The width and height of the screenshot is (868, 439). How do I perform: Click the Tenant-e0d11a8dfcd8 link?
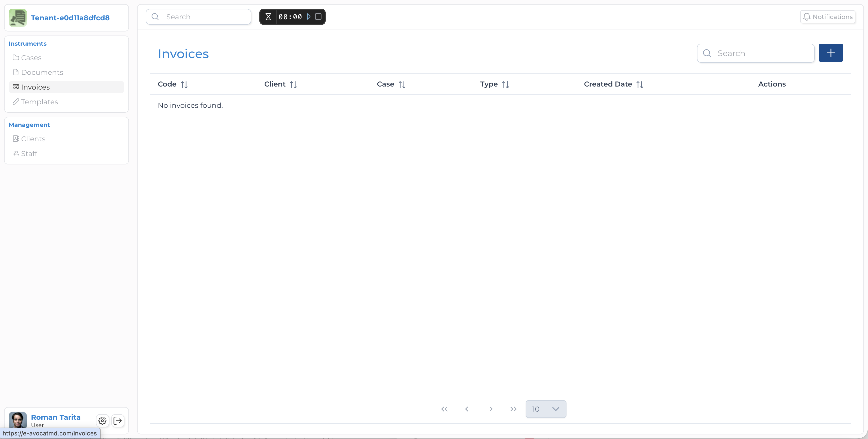(x=70, y=18)
